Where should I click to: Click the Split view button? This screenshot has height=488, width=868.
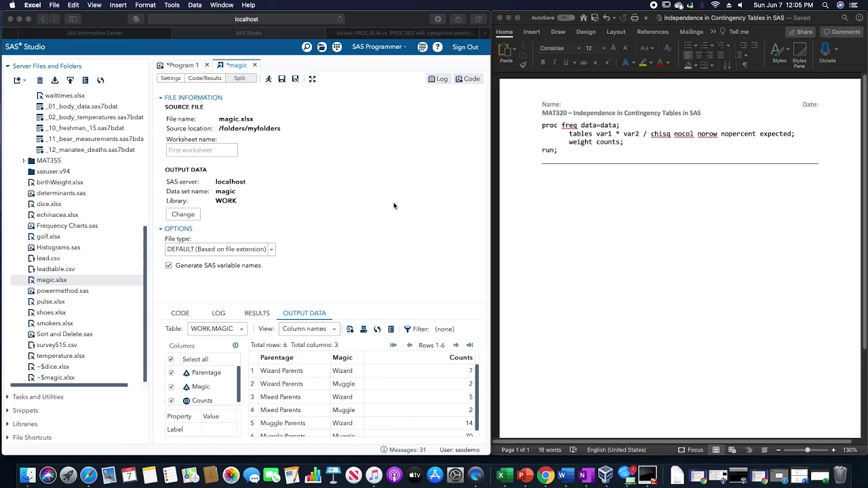pos(239,79)
